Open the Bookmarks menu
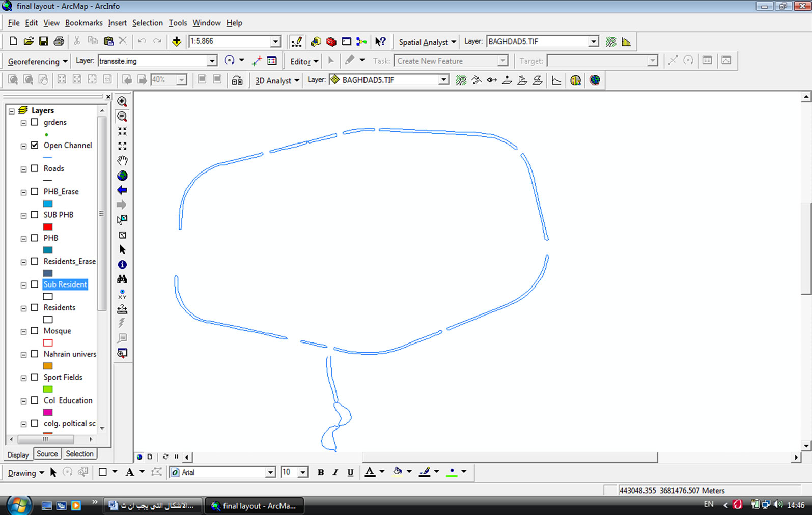Viewport: 812px width, 515px height. [x=83, y=23]
